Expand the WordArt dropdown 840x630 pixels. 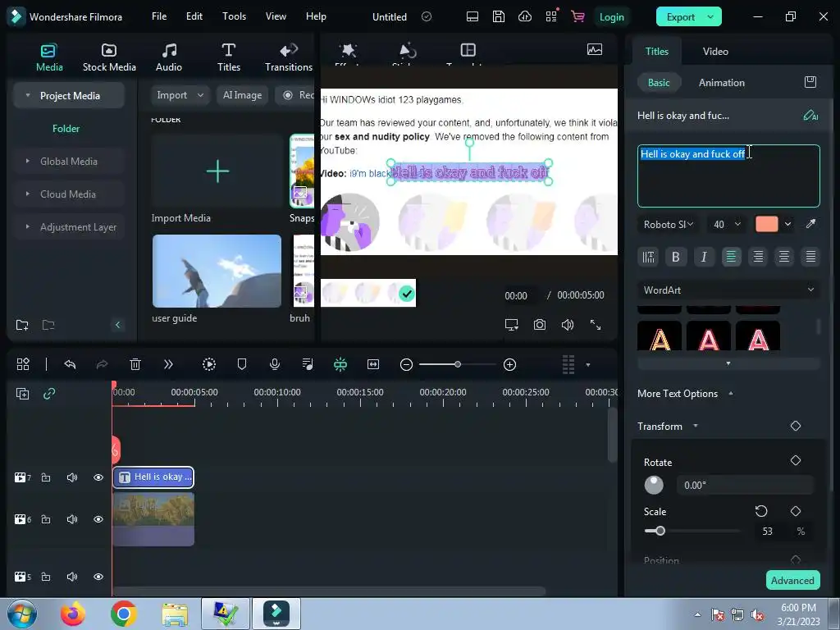[x=728, y=290]
